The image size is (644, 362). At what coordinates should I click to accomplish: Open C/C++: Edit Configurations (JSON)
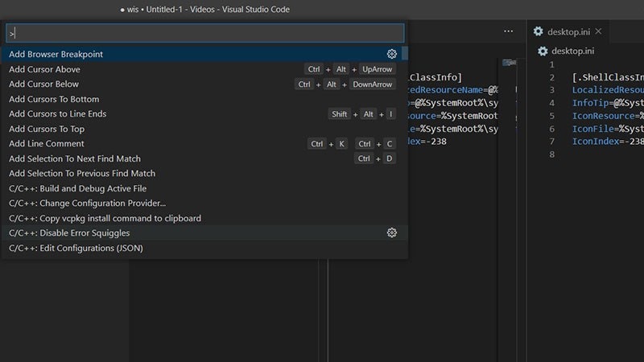tap(204, 248)
